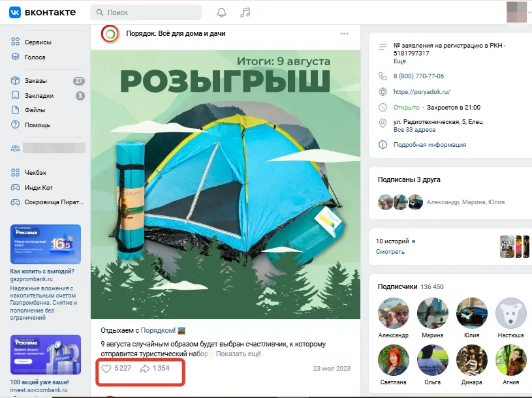Open Сервисы in the left sidebar
This screenshot has width=532, height=398.
[38, 42]
